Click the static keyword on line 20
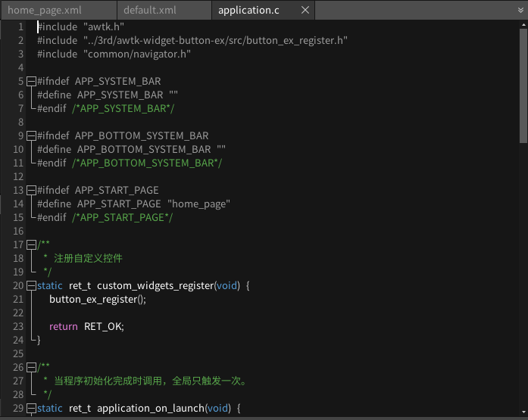 49,285
